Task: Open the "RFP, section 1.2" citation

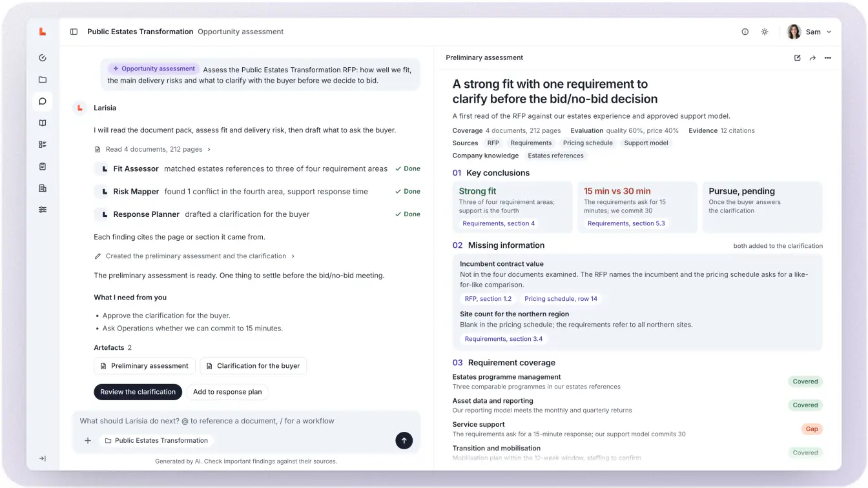Action: point(488,299)
